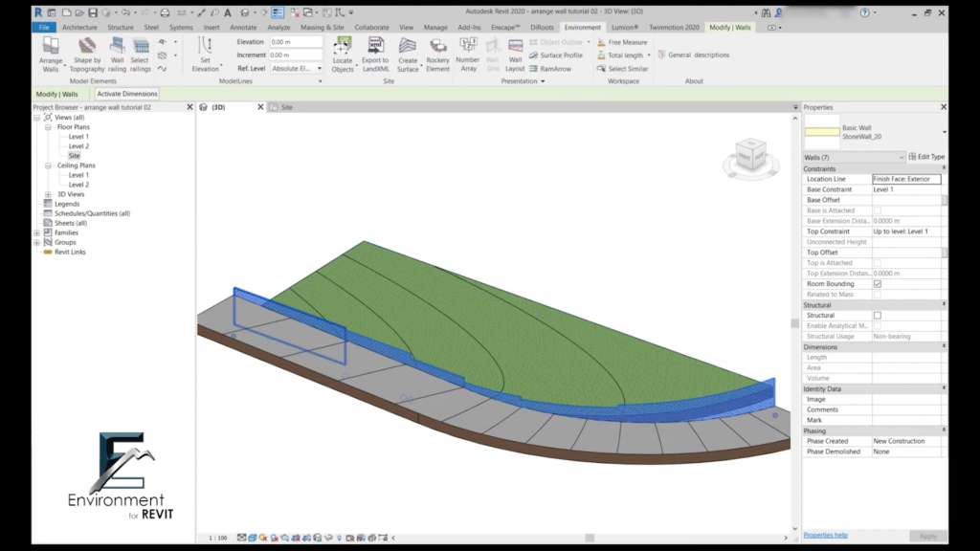Screen dimensions: 980x551
Task: Toggle Base is Attached checkbox
Action: coord(878,210)
